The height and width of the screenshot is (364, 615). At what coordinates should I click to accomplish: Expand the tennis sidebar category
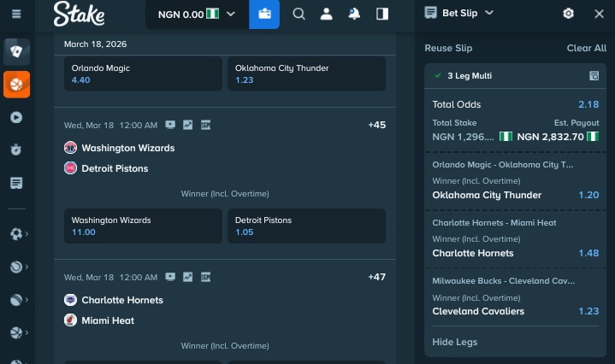19,267
